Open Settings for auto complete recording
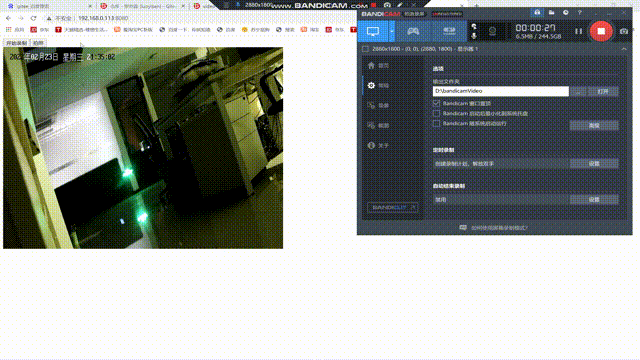Image resolution: width=640 pixels, height=360 pixels. [594, 199]
